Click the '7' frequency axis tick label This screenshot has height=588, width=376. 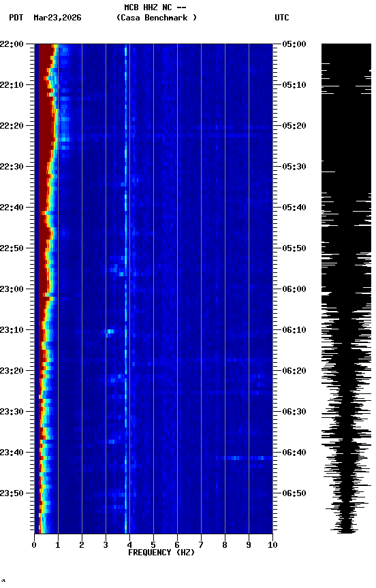(201, 545)
